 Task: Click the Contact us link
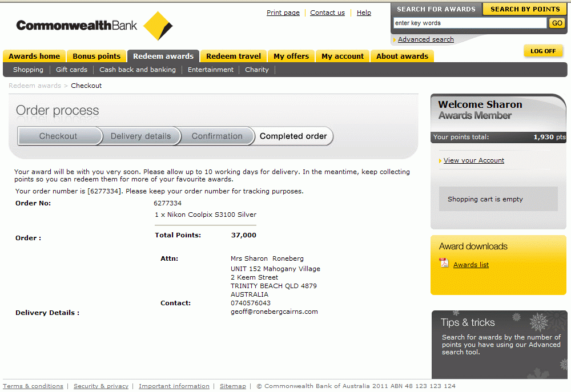coord(327,13)
